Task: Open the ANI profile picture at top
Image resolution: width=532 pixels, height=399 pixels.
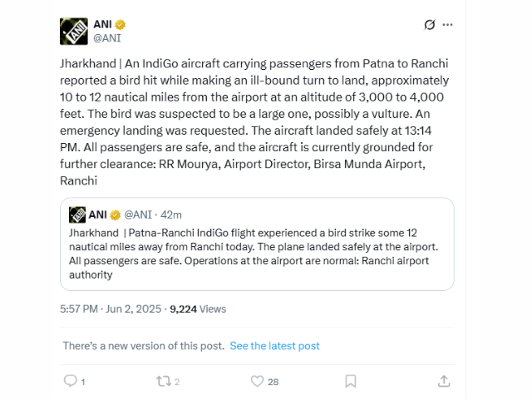Action: pos(74,31)
